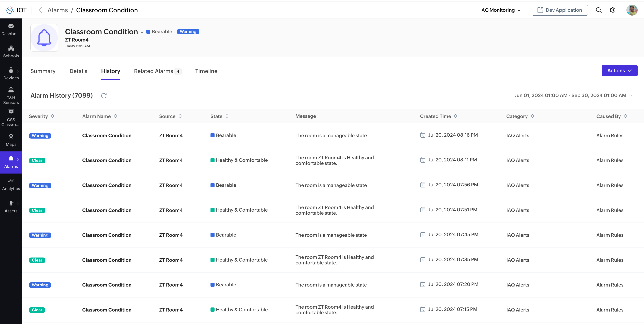Open Analytics in the sidebar
Screen dimensions: 644x324
[11, 184]
